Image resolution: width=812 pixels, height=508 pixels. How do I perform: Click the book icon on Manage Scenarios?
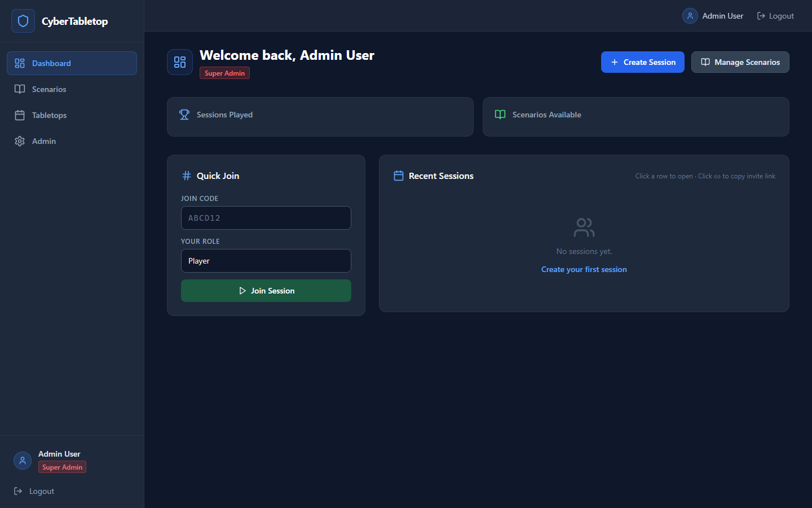[x=705, y=62]
